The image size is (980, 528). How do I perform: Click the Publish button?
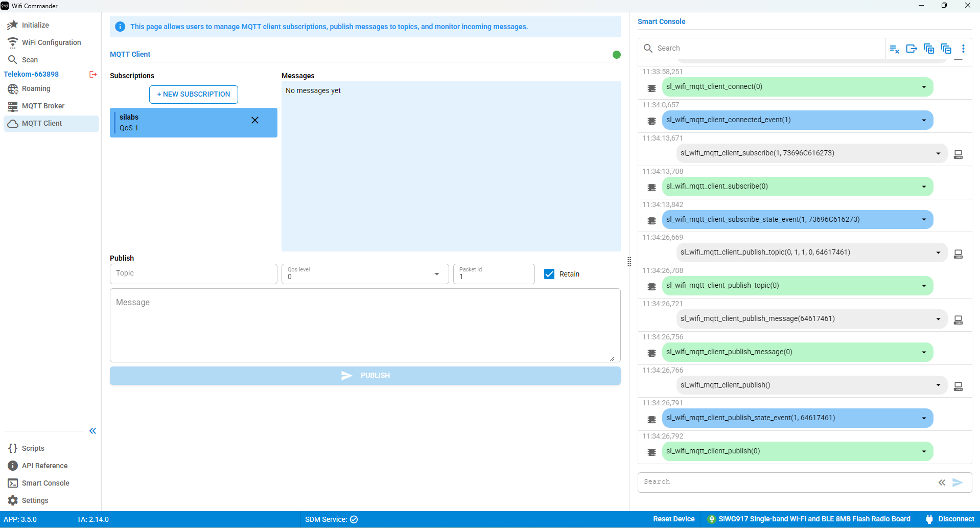[365, 376]
